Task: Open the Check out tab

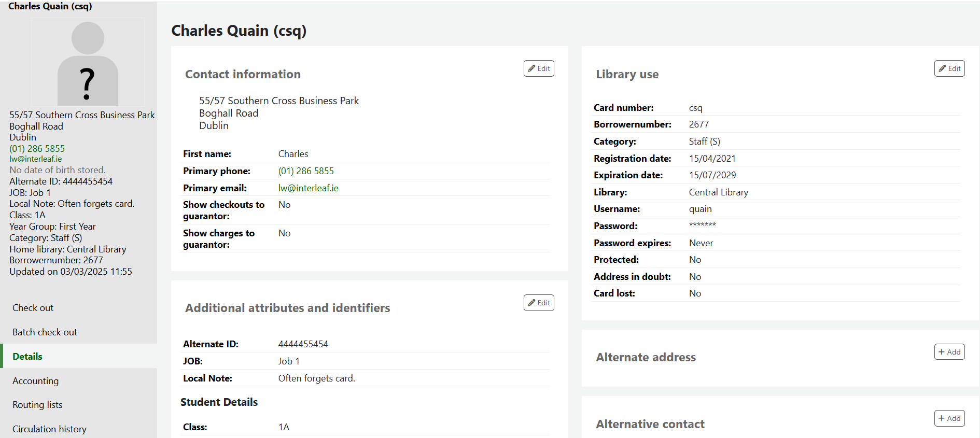Action: pos(33,308)
